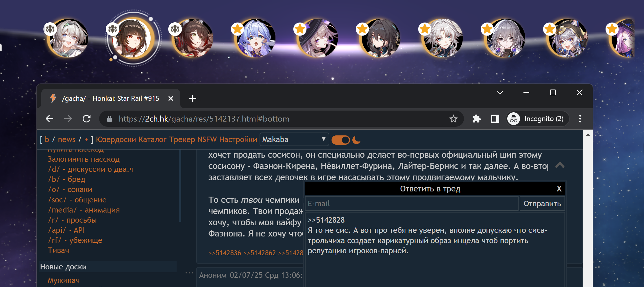This screenshot has height=287, width=644.
Task: Reload the current page
Action: pos(86,119)
